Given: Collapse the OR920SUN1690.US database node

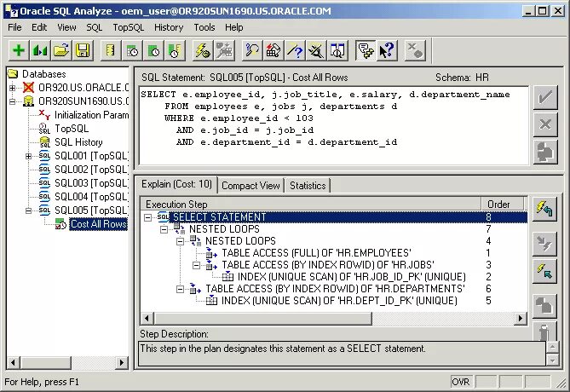Looking at the screenshot, I should pos(12,101).
